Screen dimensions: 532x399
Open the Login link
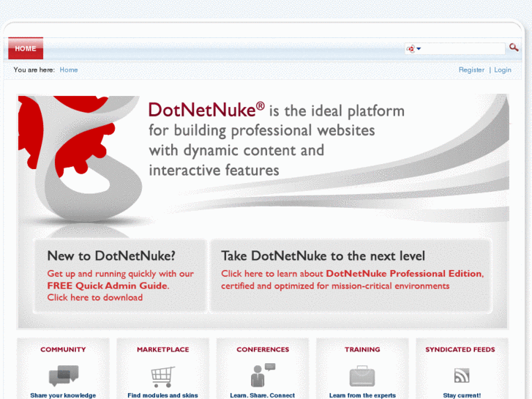click(x=503, y=70)
